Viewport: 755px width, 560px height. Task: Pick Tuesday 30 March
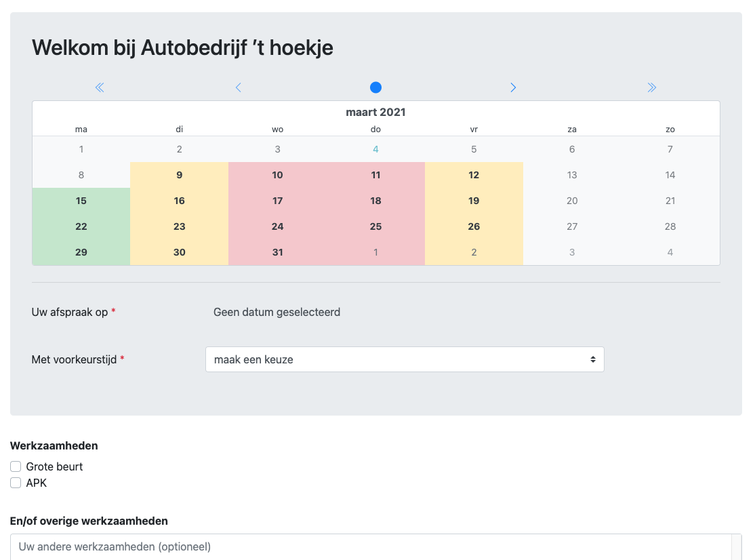(180, 252)
